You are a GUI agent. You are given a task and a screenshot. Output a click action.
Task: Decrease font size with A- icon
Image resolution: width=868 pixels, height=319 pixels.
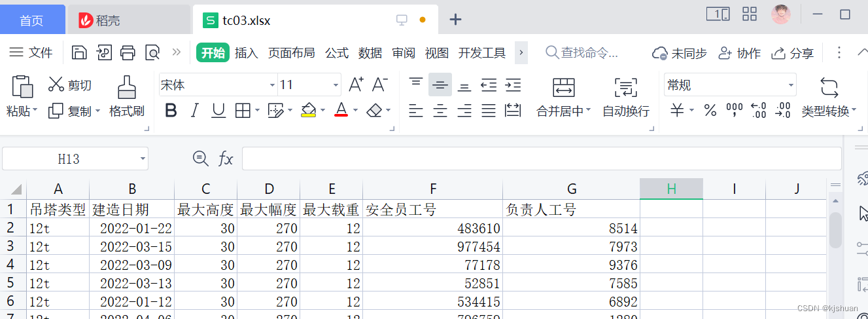coord(380,84)
